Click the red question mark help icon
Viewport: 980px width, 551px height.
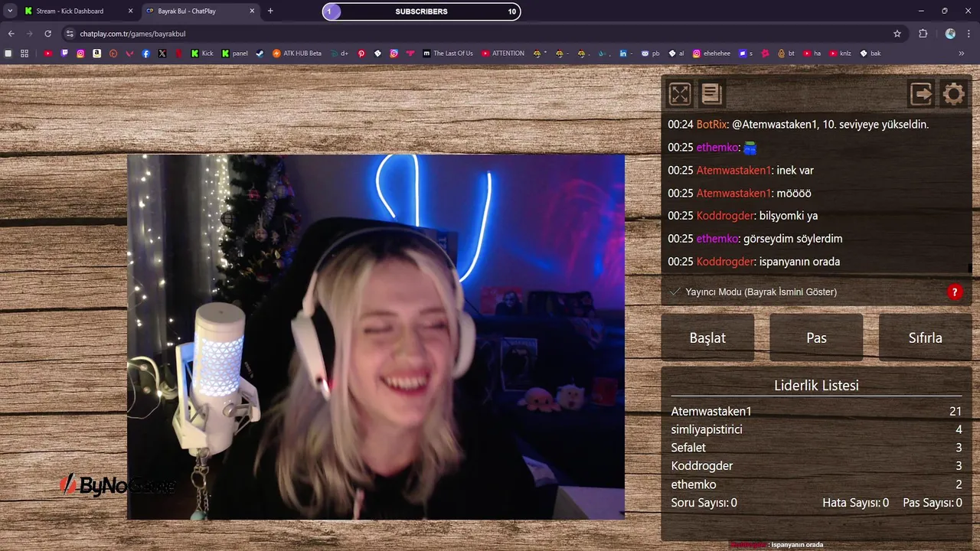click(955, 292)
